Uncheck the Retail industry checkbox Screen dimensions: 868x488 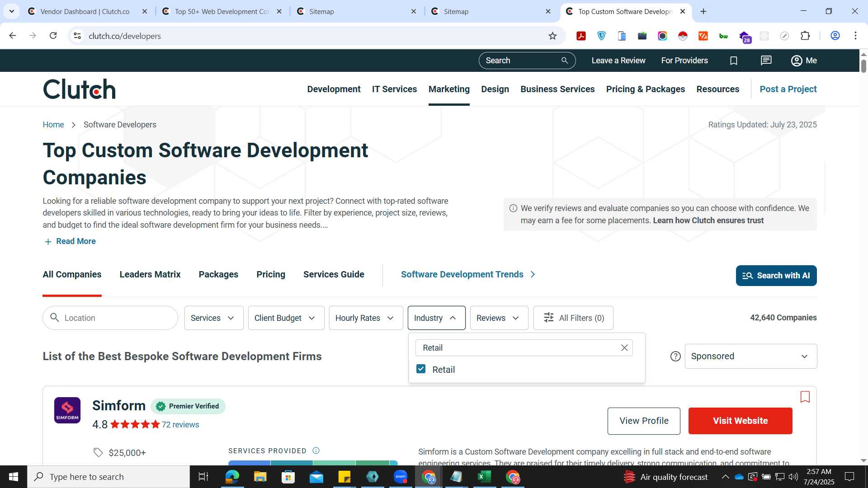click(421, 369)
